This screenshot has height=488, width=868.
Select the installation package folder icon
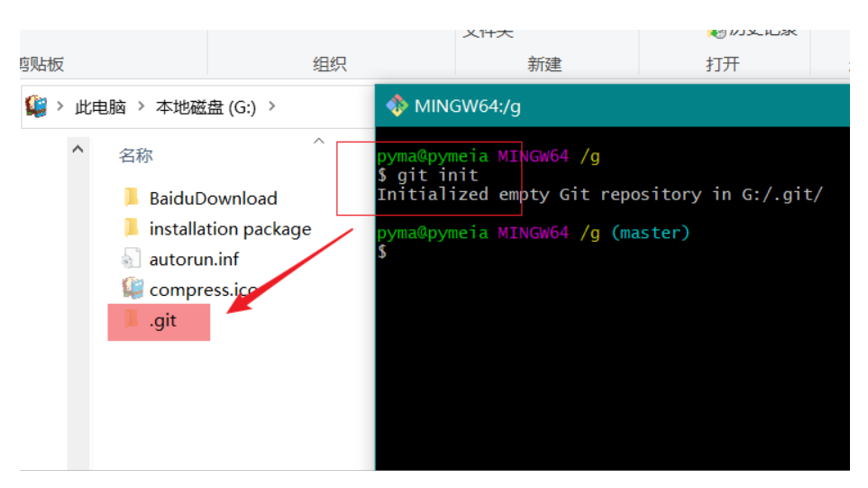point(132,227)
